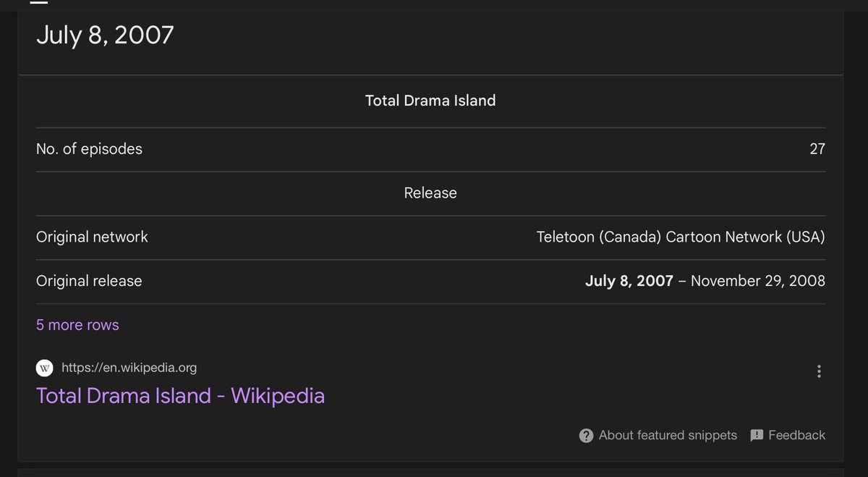Click the 'Original network' row label
Image resolution: width=868 pixels, height=477 pixels.
click(92, 237)
